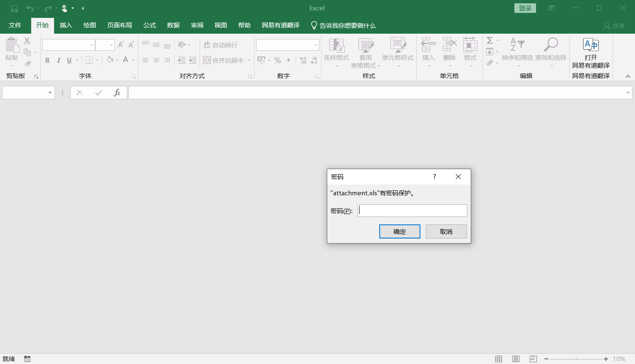Viewport: 635px width, 364px height.
Task: Click the Clear eraser icon
Action: 490,63
